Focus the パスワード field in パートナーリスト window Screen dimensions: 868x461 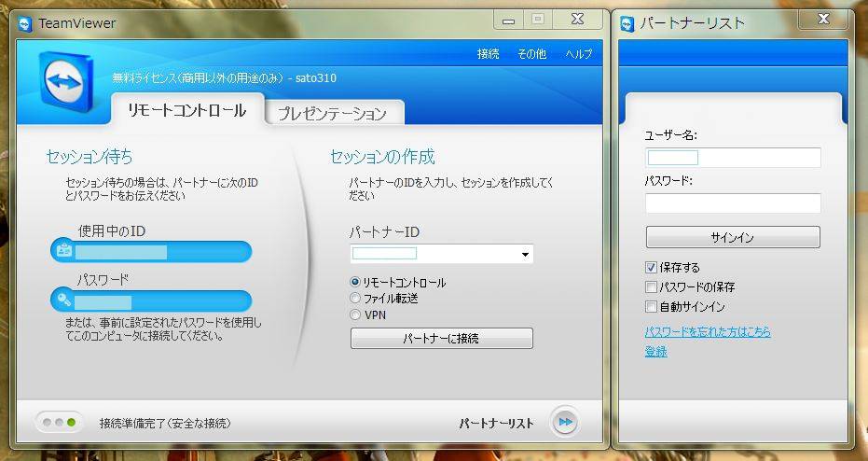click(733, 203)
